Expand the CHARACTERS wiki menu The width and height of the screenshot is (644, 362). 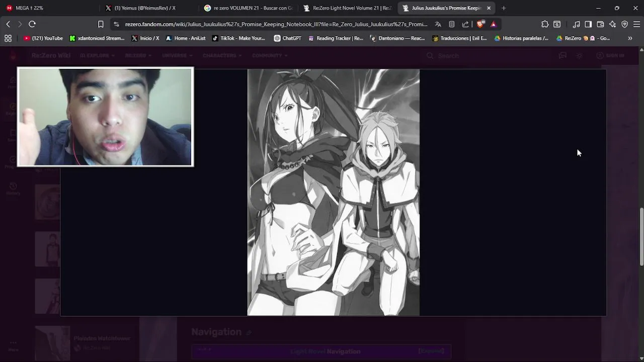click(x=223, y=55)
